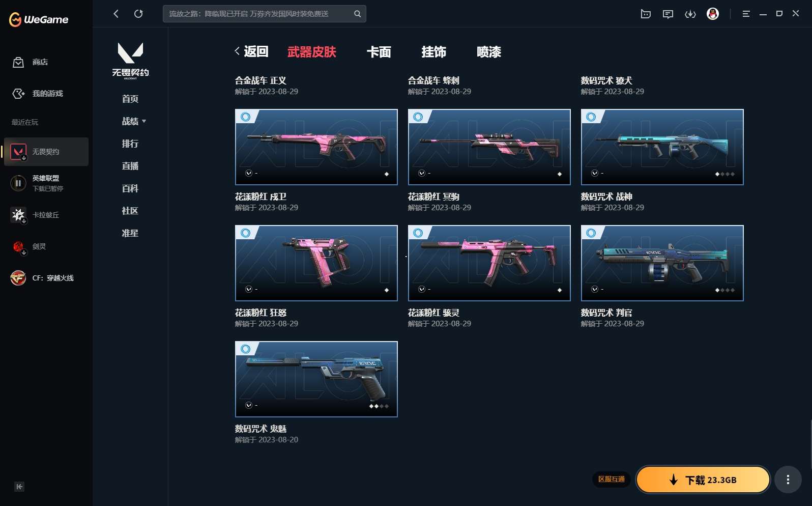
Task: Switch to the 卡面 tab
Action: (379, 52)
